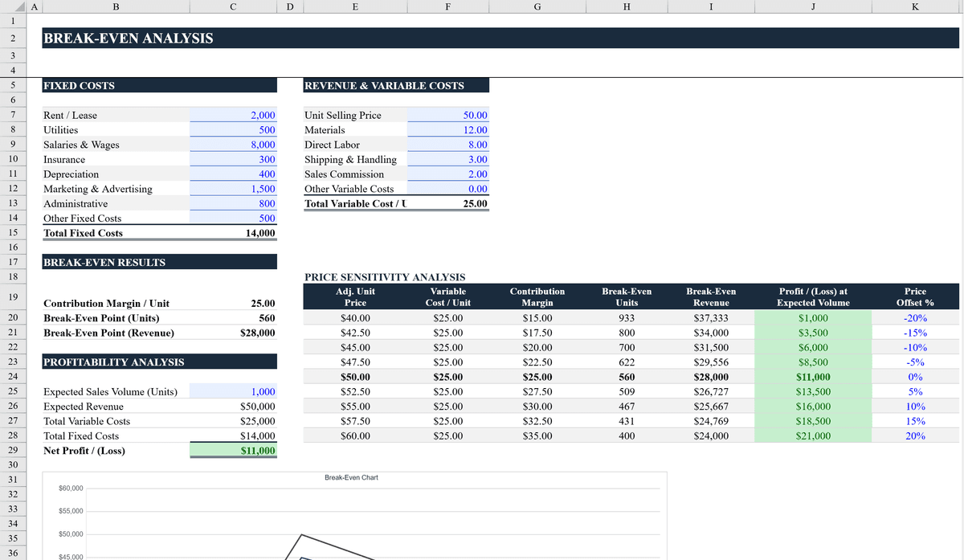The height and width of the screenshot is (560, 964).
Task: Click the 933 break-even units cell
Action: (627, 318)
